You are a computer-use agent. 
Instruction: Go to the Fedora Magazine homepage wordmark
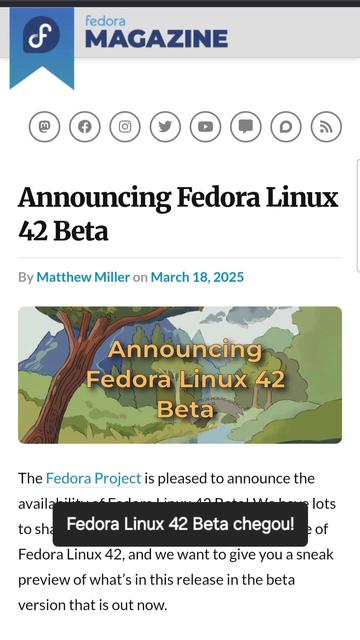(x=156, y=32)
